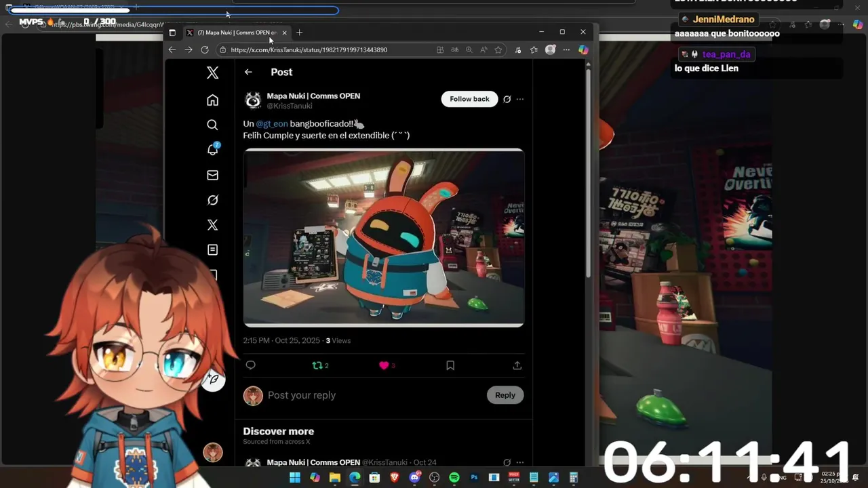Open Lists icon in X sidebar
868x488 pixels.
212,249
